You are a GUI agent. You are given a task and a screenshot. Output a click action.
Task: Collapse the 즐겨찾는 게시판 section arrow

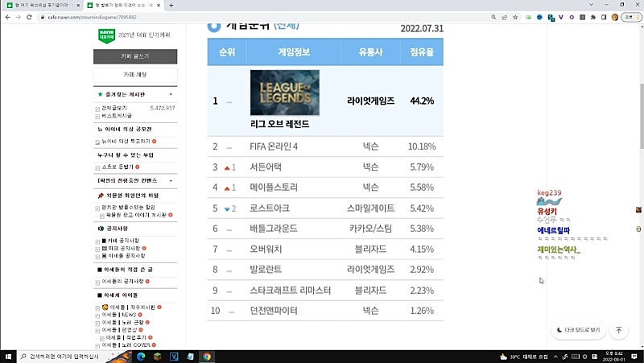[x=171, y=94]
